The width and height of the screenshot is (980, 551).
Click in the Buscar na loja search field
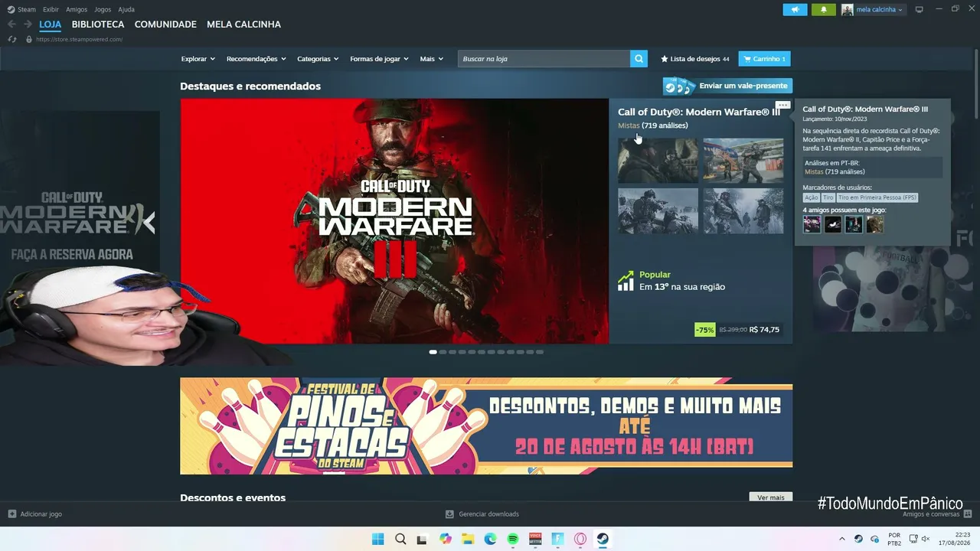tap(544, 59)
